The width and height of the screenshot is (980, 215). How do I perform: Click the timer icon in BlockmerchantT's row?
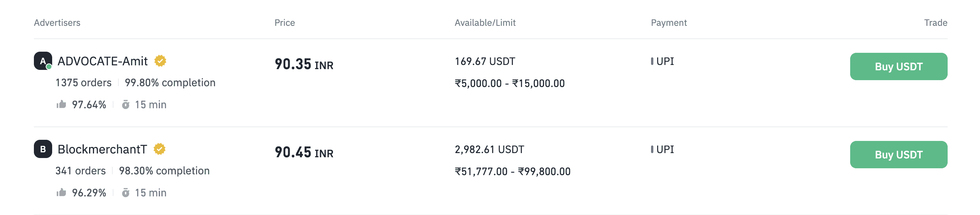coord(126,193)
